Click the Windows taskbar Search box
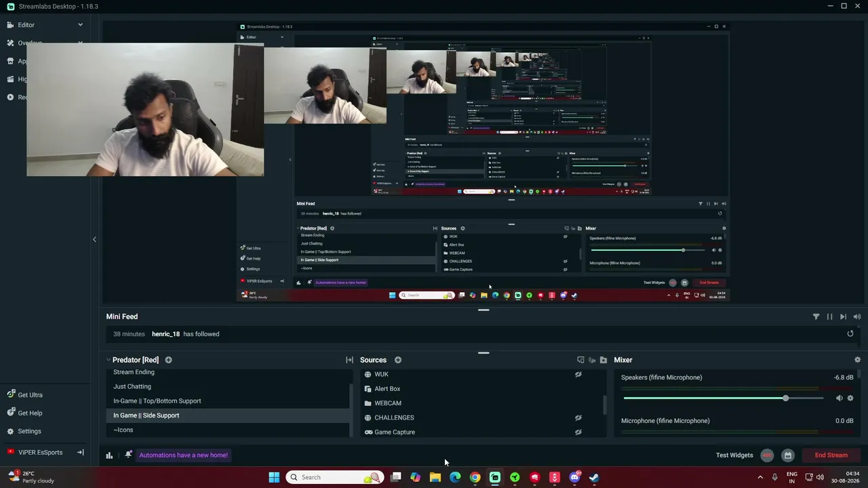The image size is (868, 488). pos(335,477)
